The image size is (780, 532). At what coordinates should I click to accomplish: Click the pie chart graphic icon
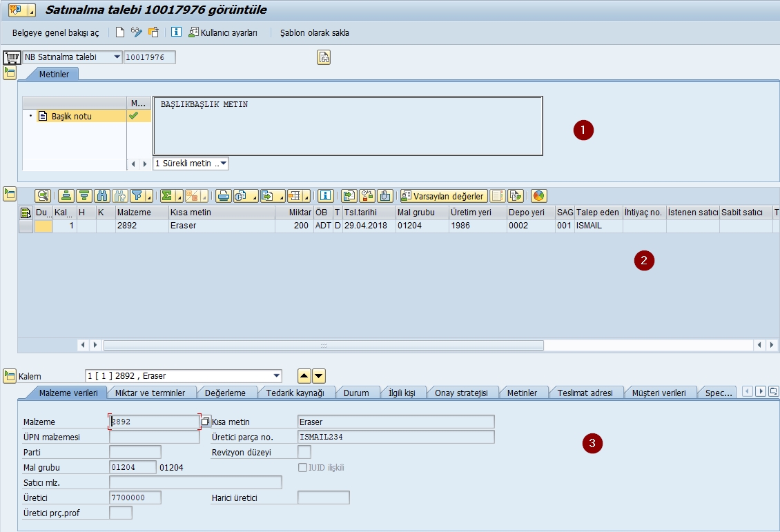coord(538,196)
